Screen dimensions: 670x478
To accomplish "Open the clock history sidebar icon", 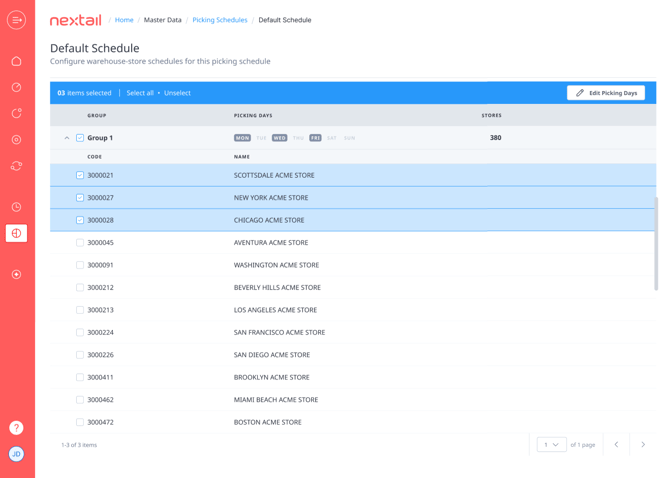I will (16, 207).
